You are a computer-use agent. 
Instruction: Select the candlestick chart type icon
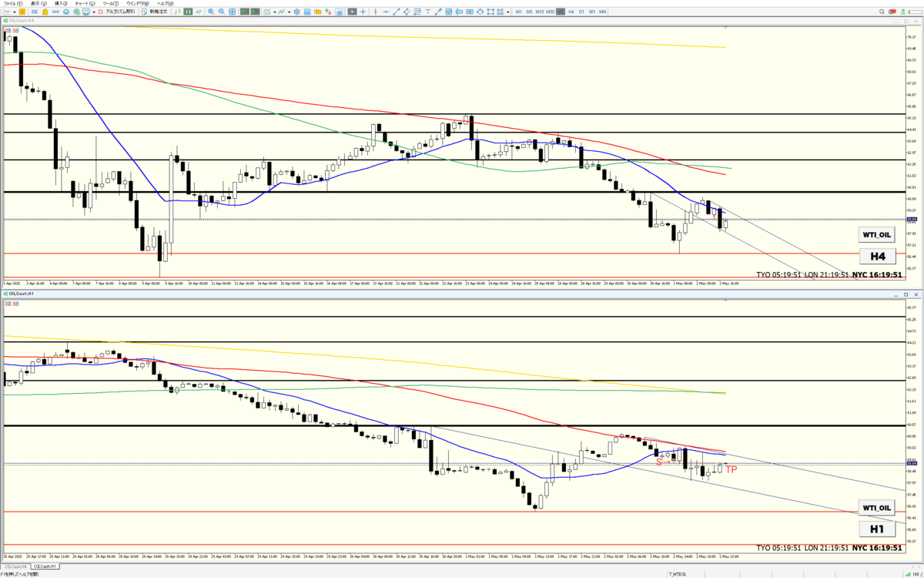coord(188,12)
